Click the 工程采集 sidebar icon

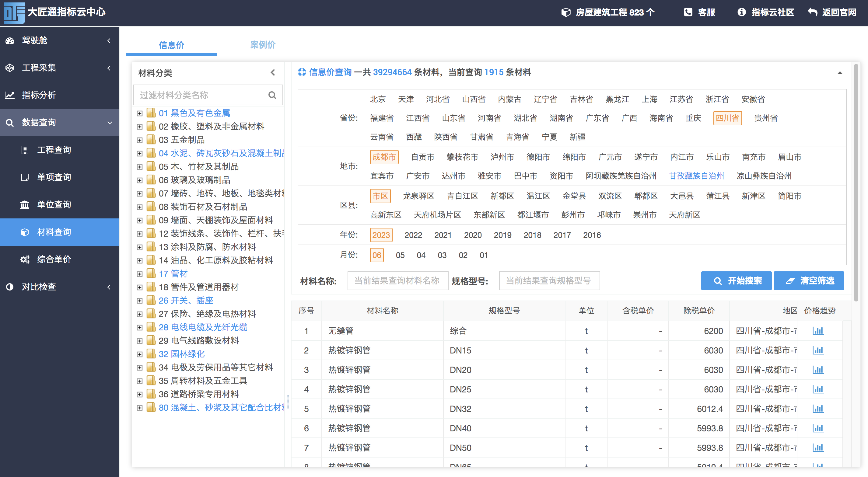[x=10, y=68]
